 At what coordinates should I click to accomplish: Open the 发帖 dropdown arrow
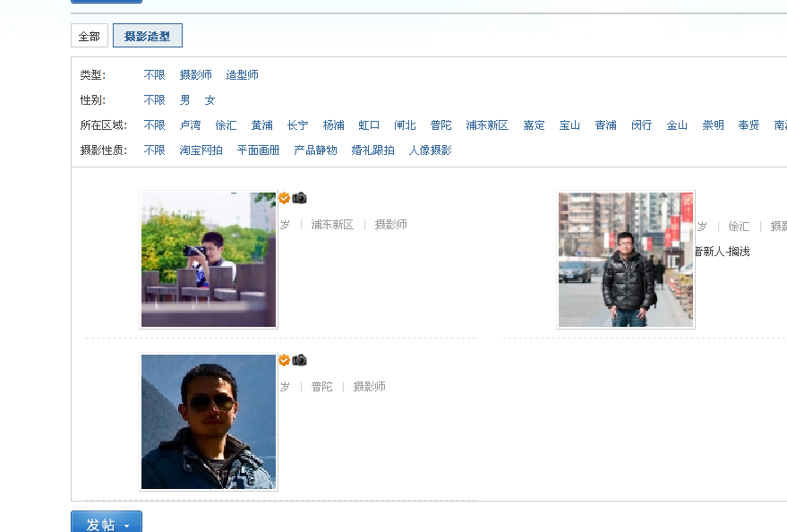[x=126, y=526]
